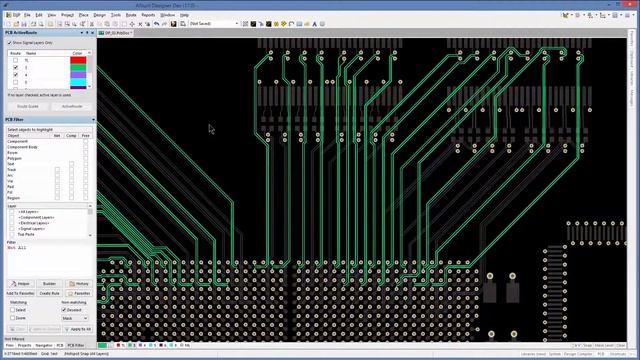Viewport: 640px width, 360px height.
Task: Click the Helper button
Action: point(20,284)
